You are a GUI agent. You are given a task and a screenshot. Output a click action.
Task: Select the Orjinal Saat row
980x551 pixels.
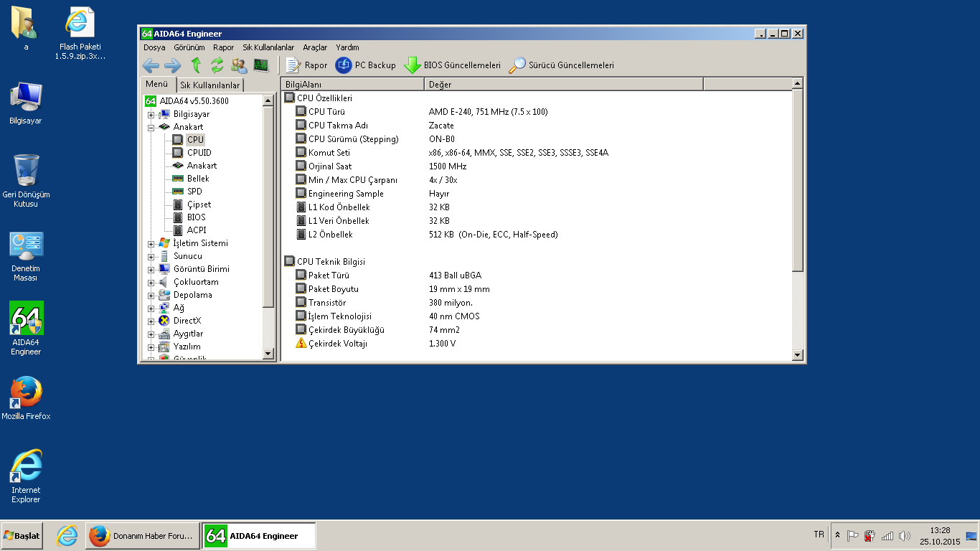(x=537, y=166)
